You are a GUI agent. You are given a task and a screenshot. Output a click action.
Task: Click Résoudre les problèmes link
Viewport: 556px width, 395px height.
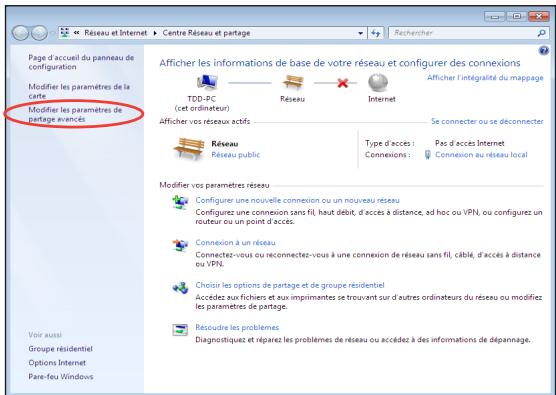point(237,327)
